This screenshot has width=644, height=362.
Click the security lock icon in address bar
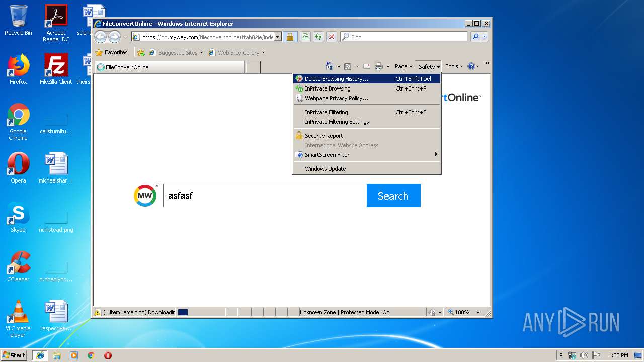click(x=290, y=37)
